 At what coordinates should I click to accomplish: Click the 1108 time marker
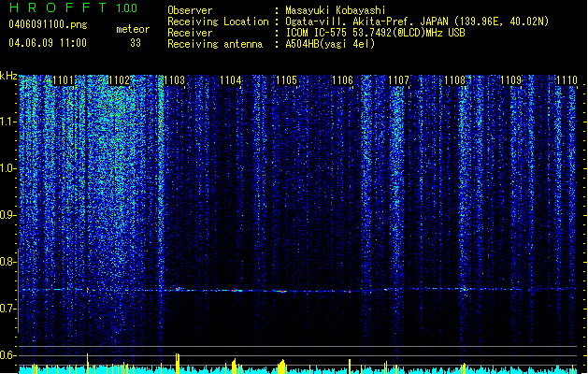point(455,80)
